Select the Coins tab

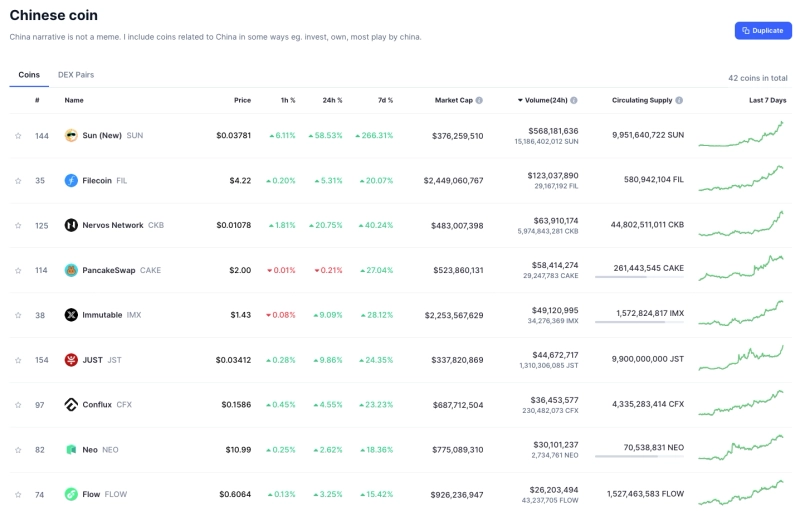[x=29, y=75]
